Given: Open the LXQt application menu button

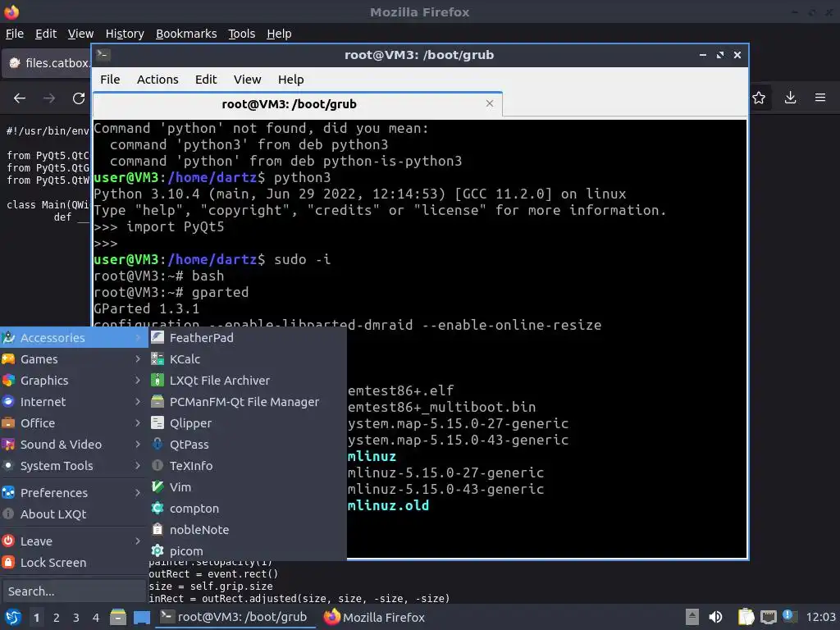Looking at the screenshot, I should click(x=13, y=617).
